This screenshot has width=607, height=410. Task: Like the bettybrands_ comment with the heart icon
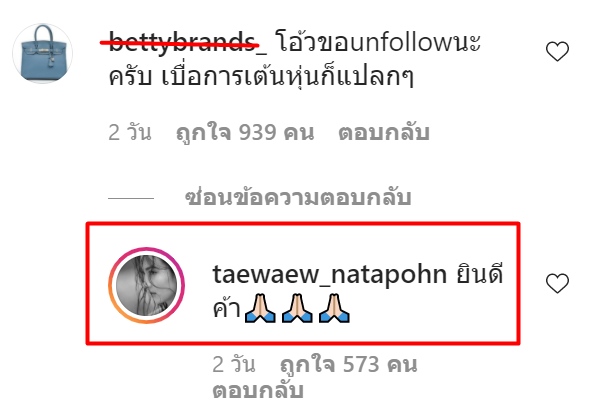pos(557,51)
